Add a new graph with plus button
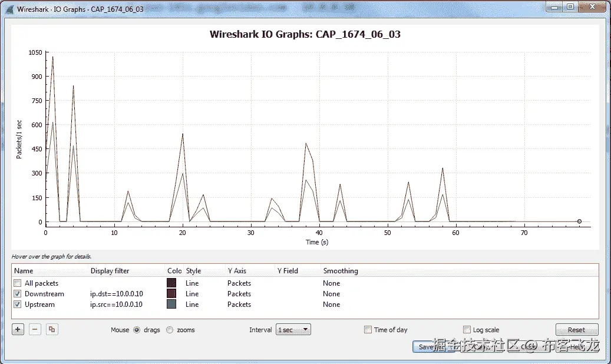Screen dimensions: 611x364 tap(18, 329)
